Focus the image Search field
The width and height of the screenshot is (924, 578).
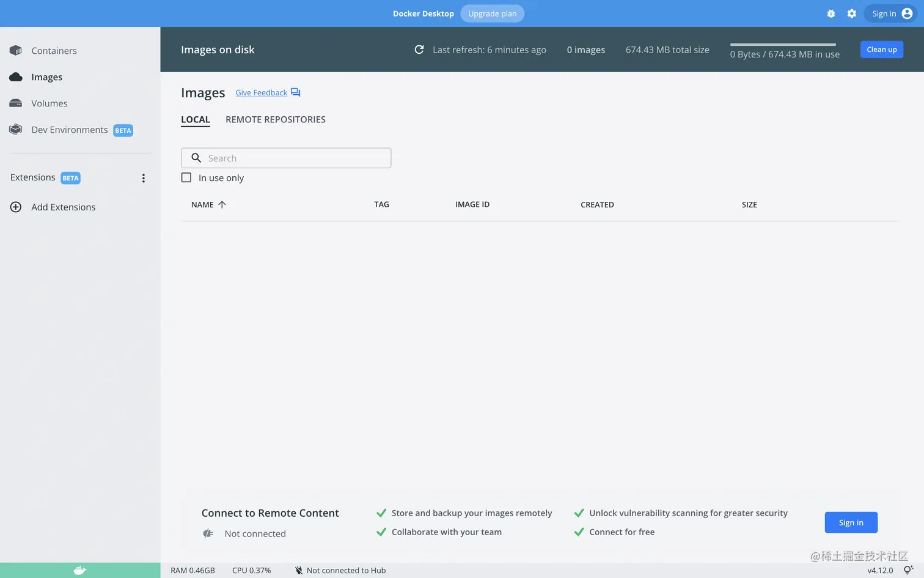pos(286,158)
